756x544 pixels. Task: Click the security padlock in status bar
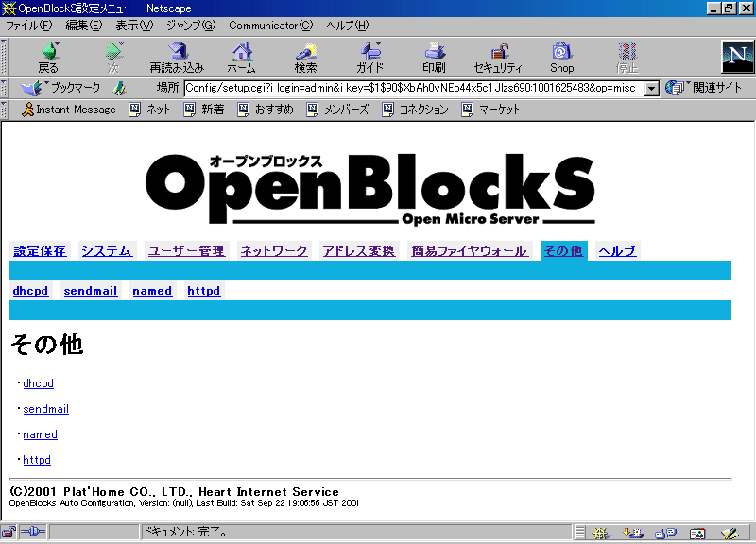pos(9,533)
